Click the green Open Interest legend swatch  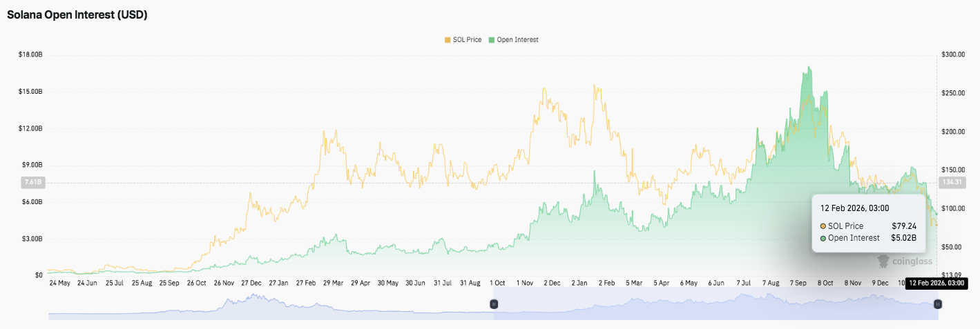click(x=492, y=40)
